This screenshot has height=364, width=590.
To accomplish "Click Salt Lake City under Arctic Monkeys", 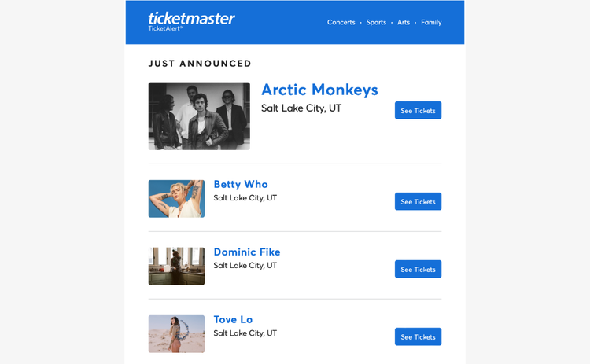I will coord(301,108).
